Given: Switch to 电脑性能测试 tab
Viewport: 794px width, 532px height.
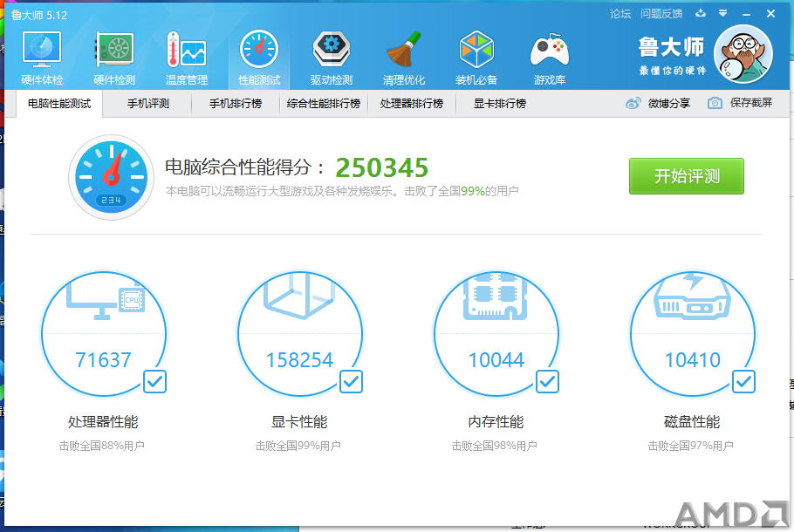Looking at the screenshot, I should (59, 104).
